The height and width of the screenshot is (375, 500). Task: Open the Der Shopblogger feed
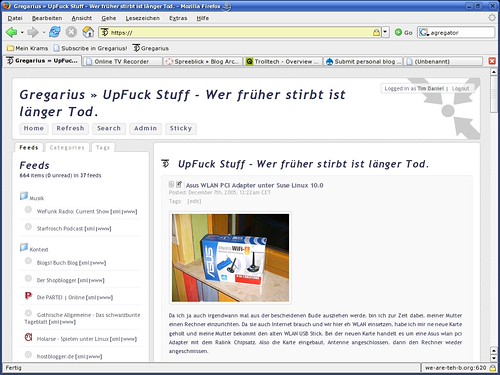click(57, 280)
